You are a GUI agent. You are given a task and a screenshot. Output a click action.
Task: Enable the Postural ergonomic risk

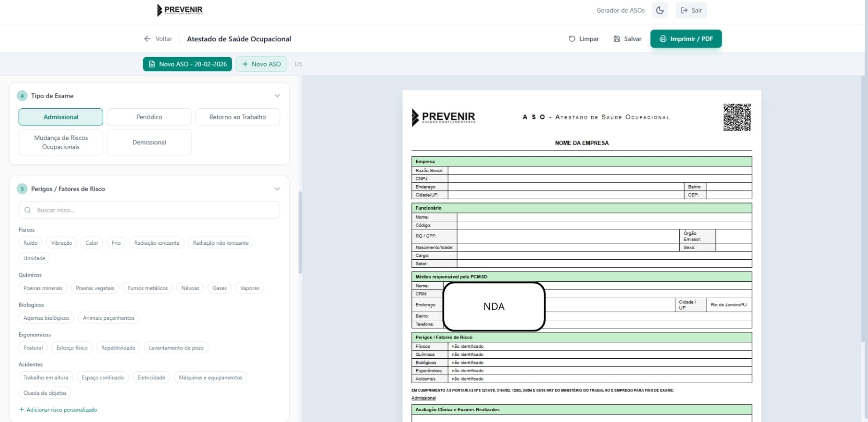(32, 347)
